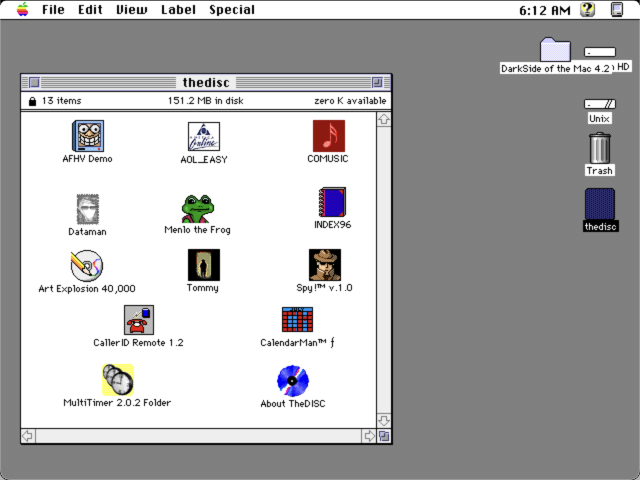Open the Edit menu

click(90, 9)
